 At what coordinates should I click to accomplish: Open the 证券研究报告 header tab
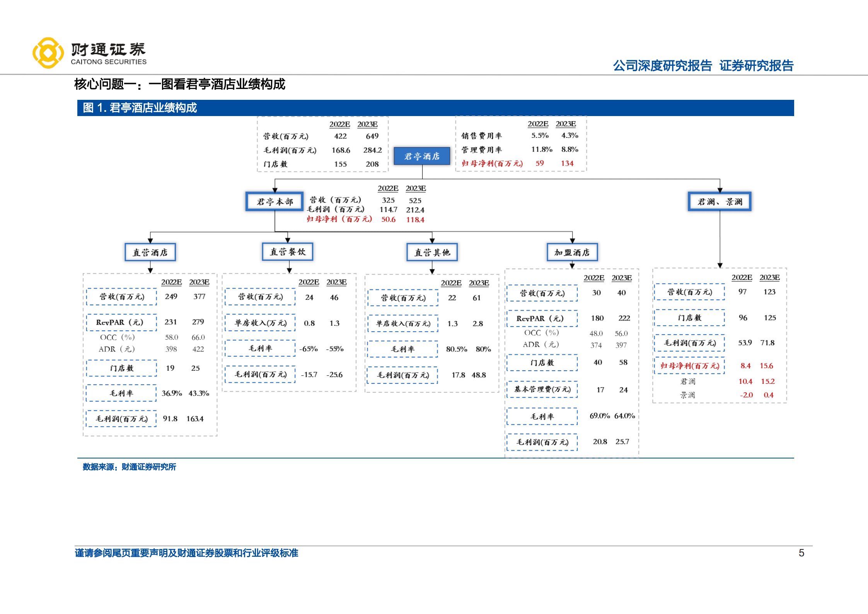(757, 66)
